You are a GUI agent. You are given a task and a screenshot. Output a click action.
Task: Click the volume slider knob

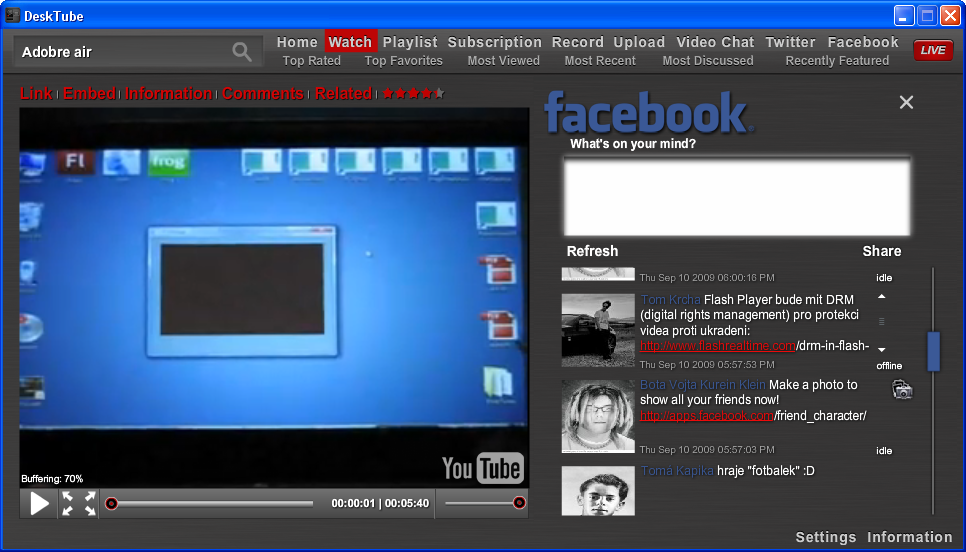click(519, 503)
